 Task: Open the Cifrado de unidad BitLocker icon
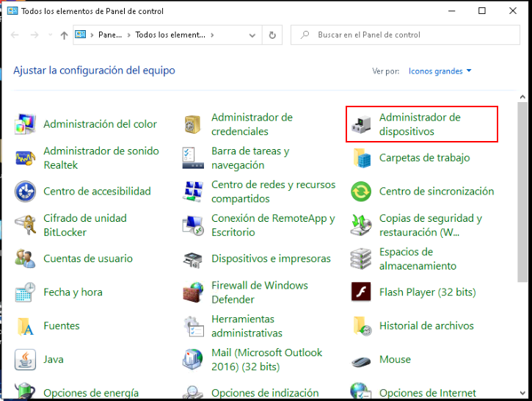[26, 225]
